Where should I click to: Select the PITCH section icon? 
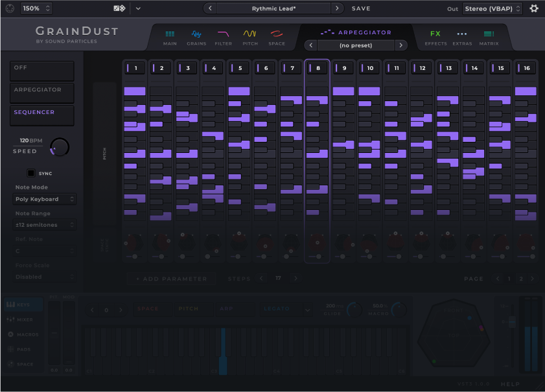tap(249, 37)
